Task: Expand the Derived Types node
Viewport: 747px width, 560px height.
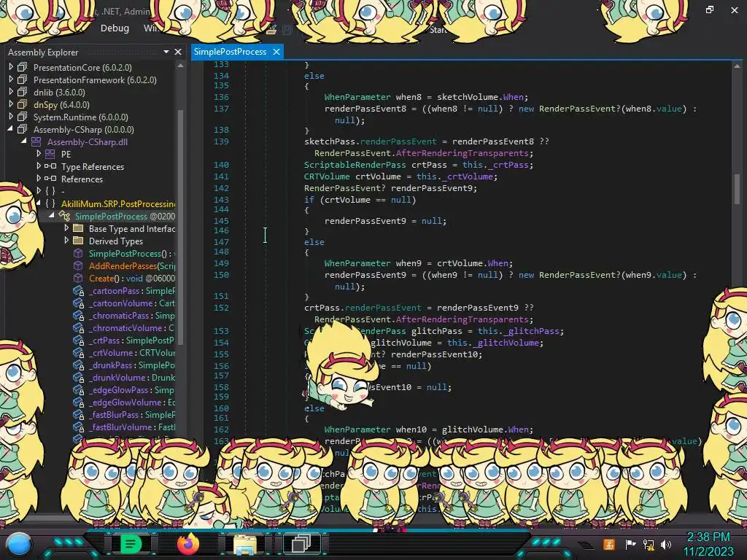Action: pos(66,241)
